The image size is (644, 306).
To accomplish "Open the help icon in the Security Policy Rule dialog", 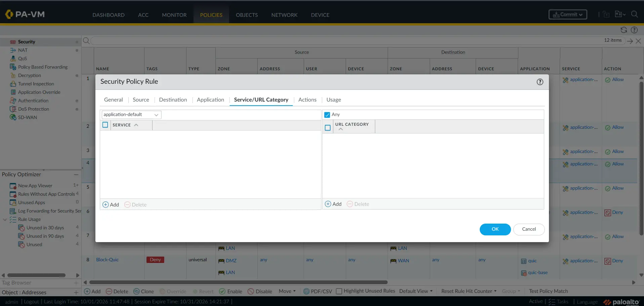I will click(540, 82).
